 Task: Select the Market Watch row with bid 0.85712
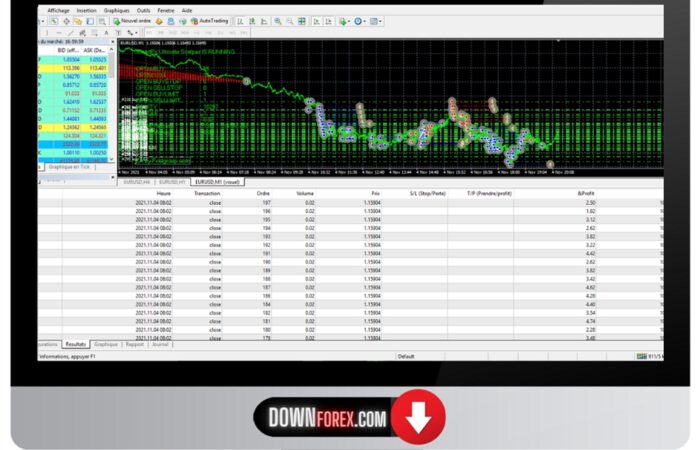pyautogui.click(x=74, y=85)
